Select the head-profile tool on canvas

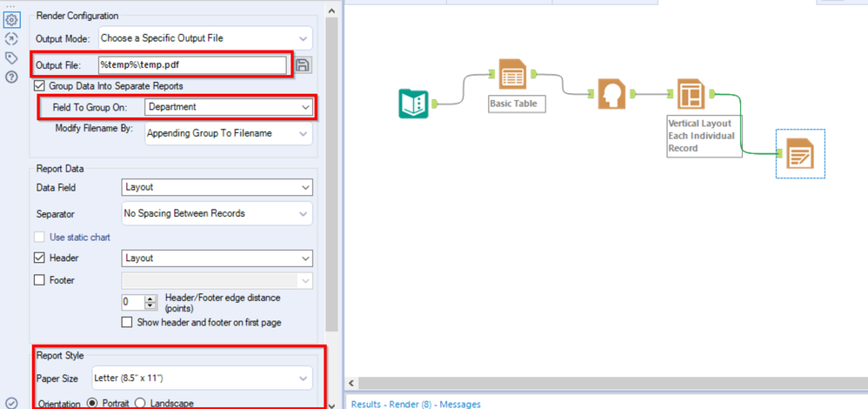tap(611, 94)
